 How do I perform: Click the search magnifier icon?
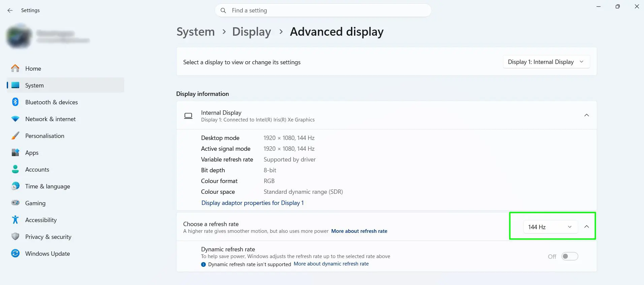(223, 10)
